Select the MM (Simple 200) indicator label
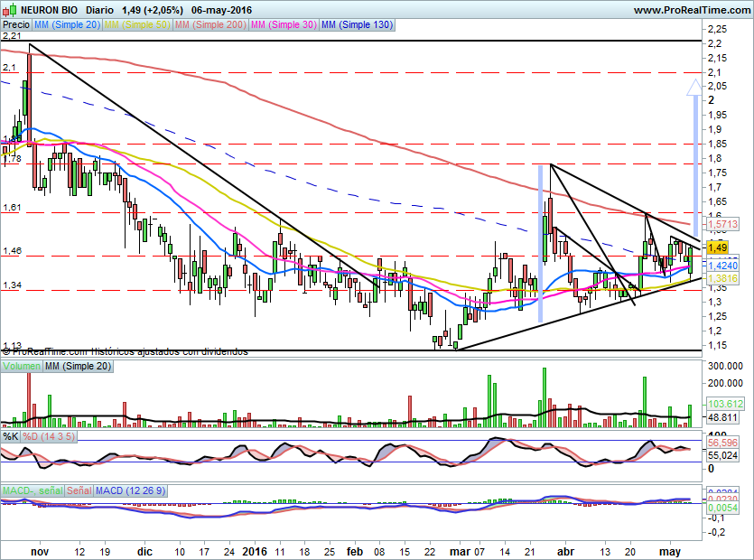The image size is (754, 560). 209,25
